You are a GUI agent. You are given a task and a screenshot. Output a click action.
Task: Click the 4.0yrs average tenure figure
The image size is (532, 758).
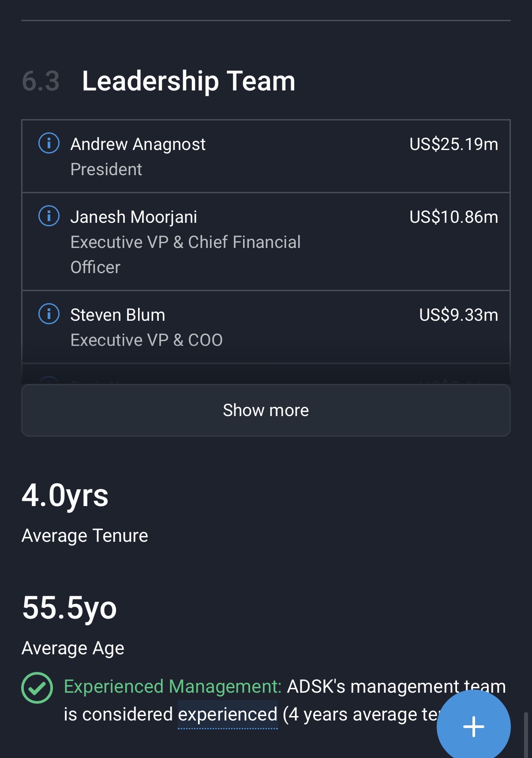point(65,495)
